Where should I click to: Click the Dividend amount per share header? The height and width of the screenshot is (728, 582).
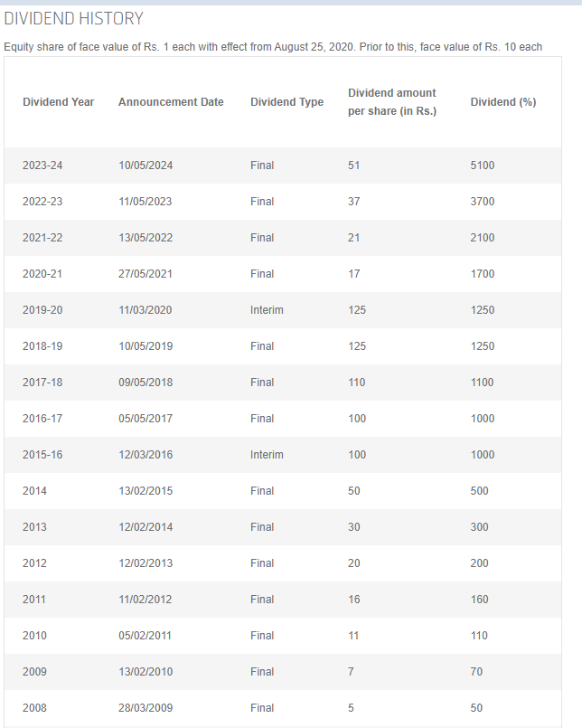(x=392, y=102)
